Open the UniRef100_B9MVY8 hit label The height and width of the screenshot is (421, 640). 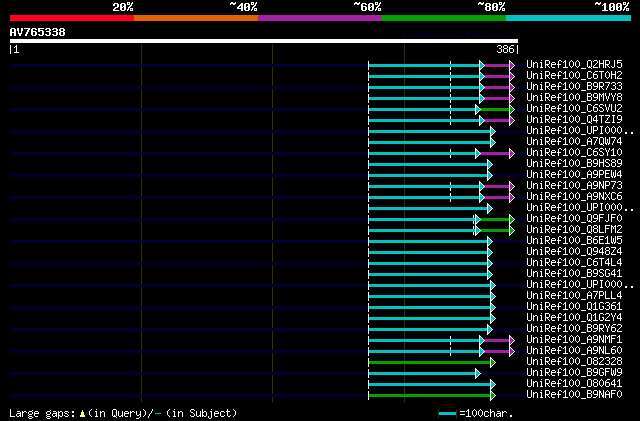pos(574,98)
